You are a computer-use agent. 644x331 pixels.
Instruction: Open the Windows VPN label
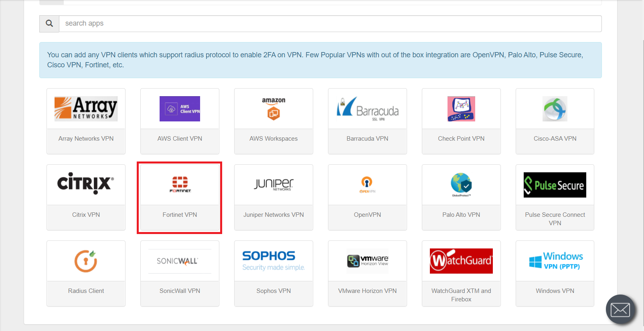click(x=555, y=291)
